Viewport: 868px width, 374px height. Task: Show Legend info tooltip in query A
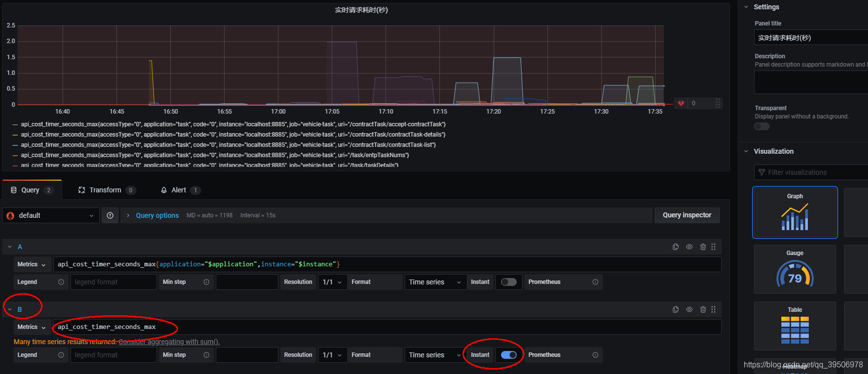click(x=61, y=282)
